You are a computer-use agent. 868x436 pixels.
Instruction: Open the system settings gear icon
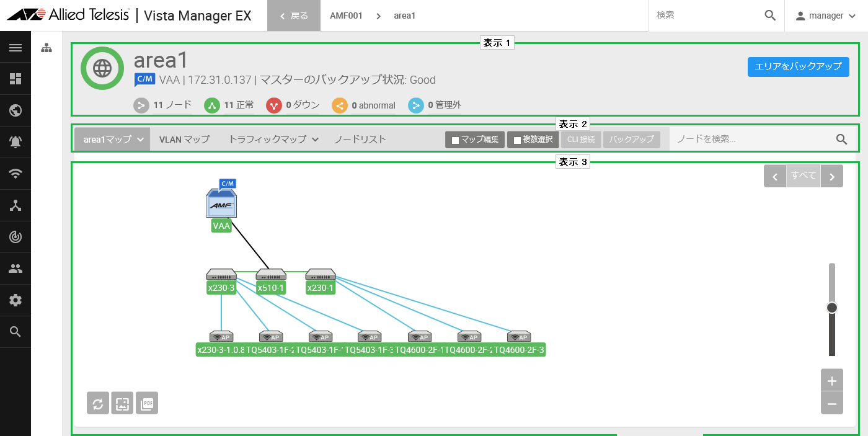(x=15, y=300)
